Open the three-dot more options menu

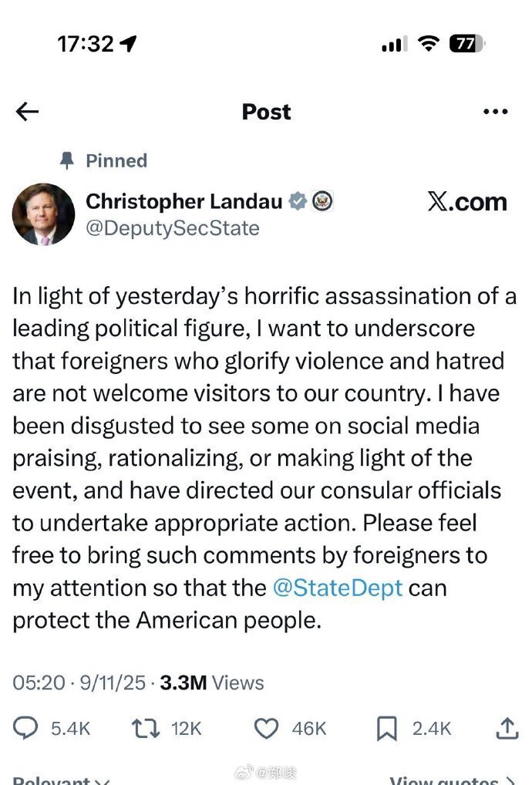(x=495, y=112)
